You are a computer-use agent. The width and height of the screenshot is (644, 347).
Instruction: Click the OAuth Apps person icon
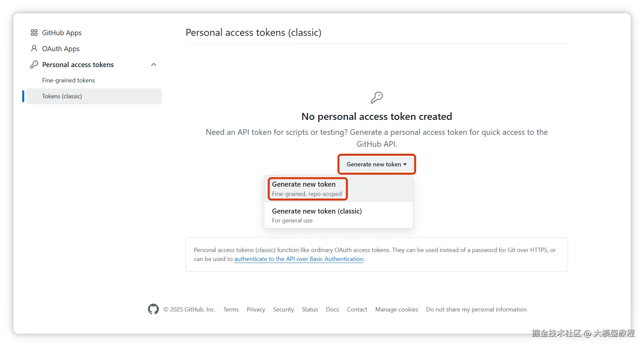pos(34,48)
